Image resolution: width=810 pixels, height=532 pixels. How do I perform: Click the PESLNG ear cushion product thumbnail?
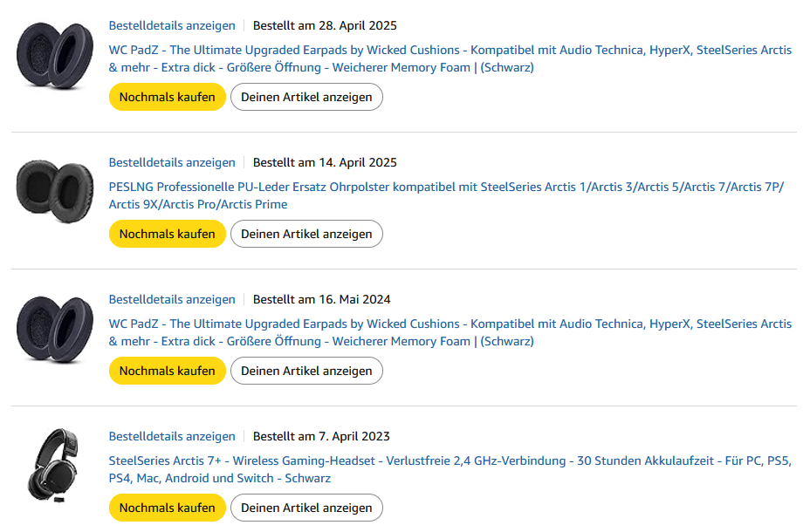pyautogui.click(x=54, y=193)
